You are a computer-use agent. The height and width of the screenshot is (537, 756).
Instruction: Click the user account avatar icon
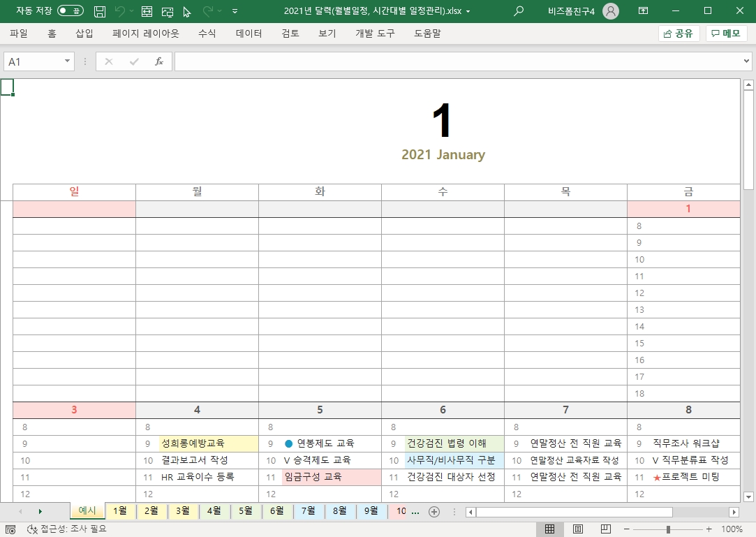point(610,10)
